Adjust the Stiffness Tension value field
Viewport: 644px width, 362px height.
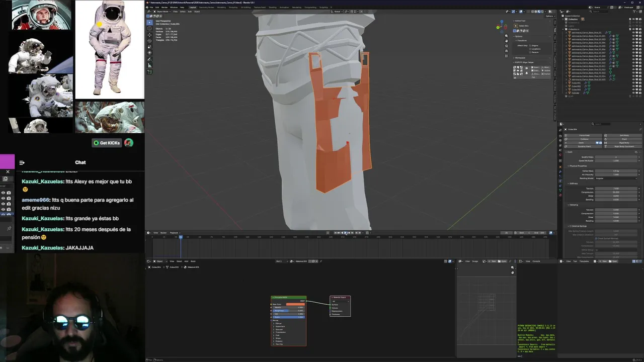coord(616,189)
